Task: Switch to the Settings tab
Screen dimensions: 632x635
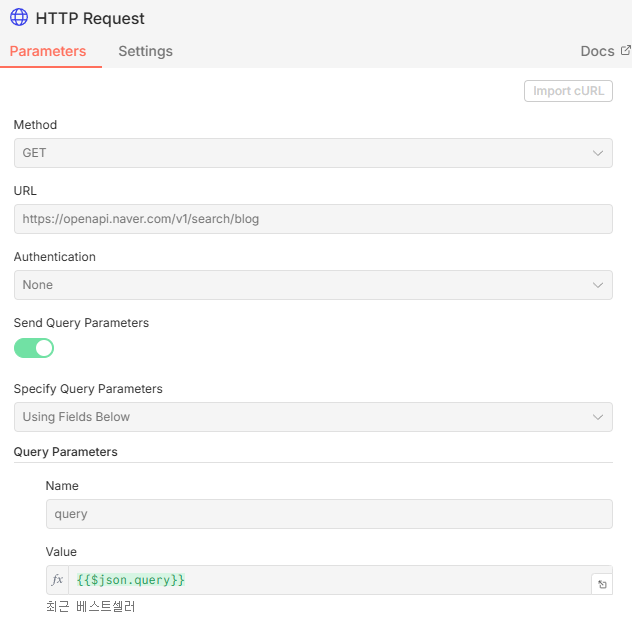Action: click(x=145, y=51)
